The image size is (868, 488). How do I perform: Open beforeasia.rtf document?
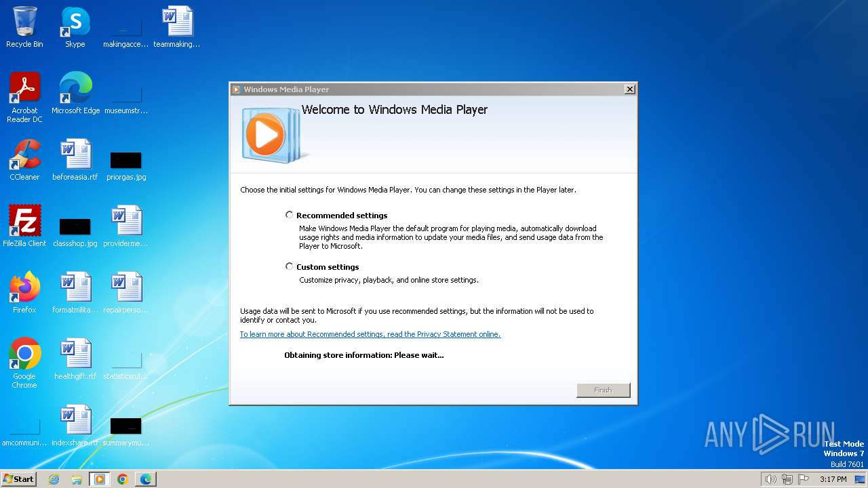point(75,160)
